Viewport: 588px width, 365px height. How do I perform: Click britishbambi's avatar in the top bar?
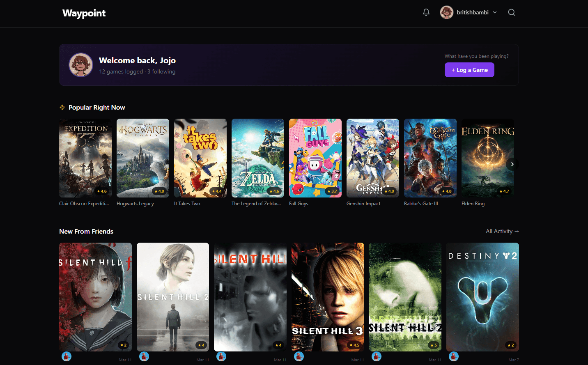click(x=446, y=12)
